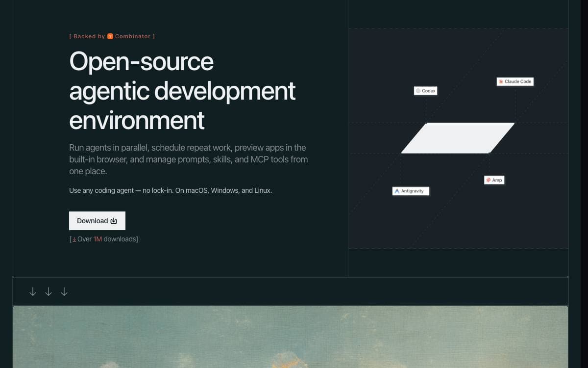This screenshot has width=588, height=368.
Task: Click the third down arrow icon
Action: (64, 292)
